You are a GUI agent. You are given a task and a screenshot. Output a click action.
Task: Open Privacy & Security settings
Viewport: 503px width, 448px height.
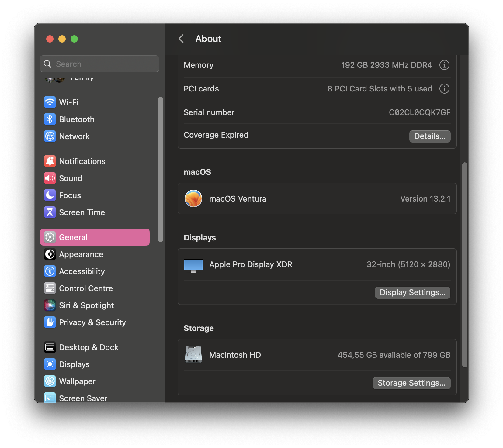point(95,322)
